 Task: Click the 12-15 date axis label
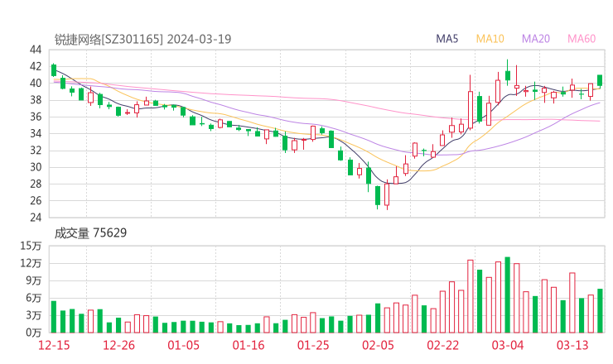(x=54, y=345)
